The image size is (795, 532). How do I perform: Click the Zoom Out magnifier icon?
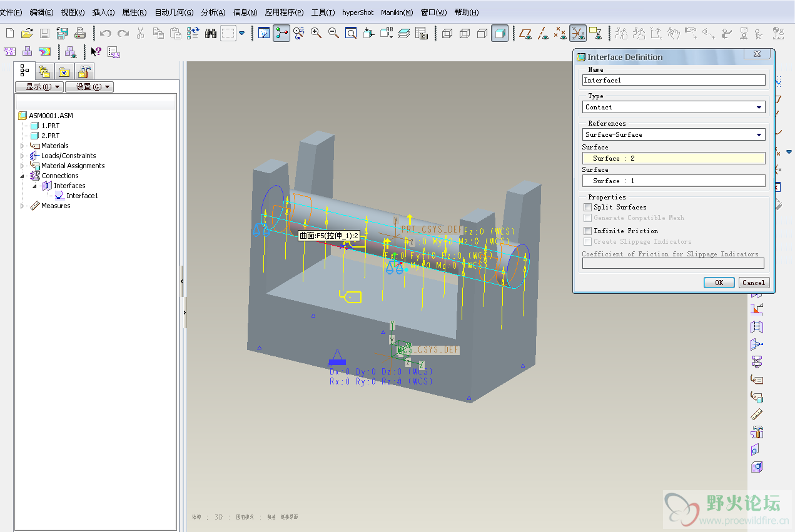333,33
